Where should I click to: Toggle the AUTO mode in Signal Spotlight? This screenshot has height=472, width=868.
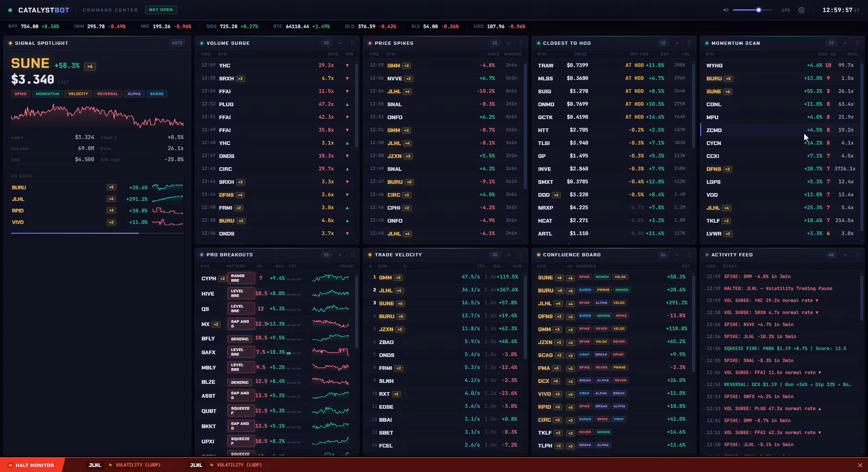click(177, 43)
